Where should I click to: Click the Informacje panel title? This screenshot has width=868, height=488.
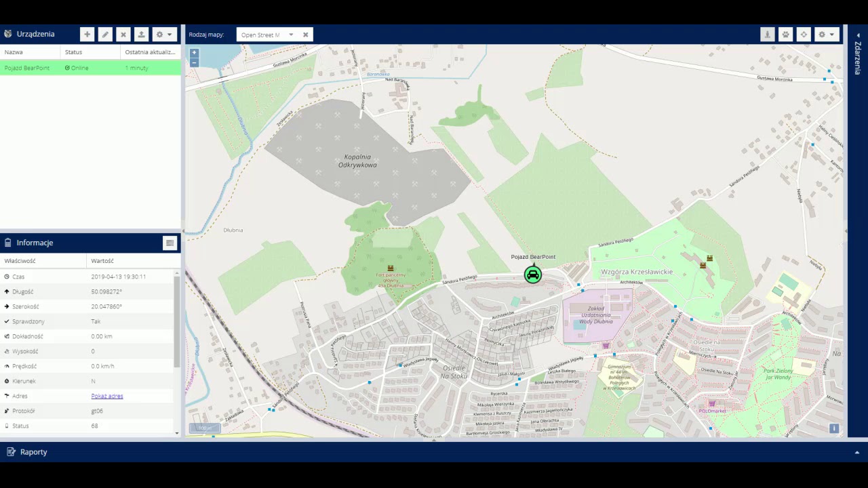point(35,243)
